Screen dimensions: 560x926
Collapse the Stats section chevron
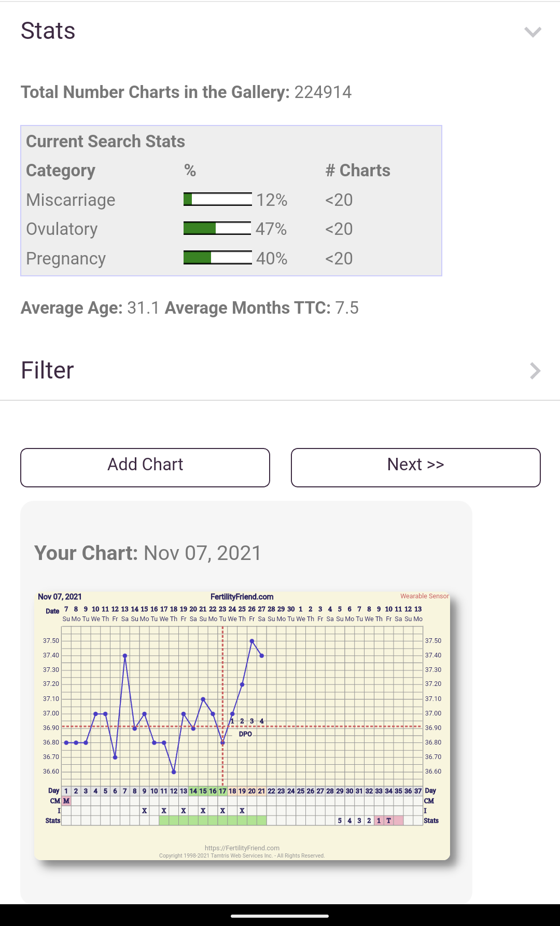533,32
